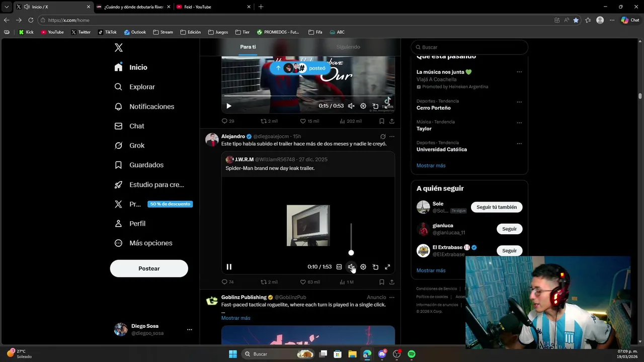Repost the post with 2 mil and 15 mil likes

(269, 121)
